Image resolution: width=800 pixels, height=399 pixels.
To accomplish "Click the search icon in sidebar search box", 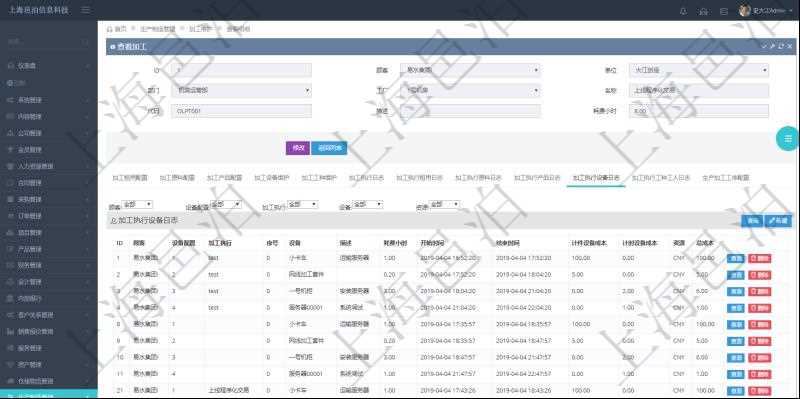I will click(x=86, y=42).
